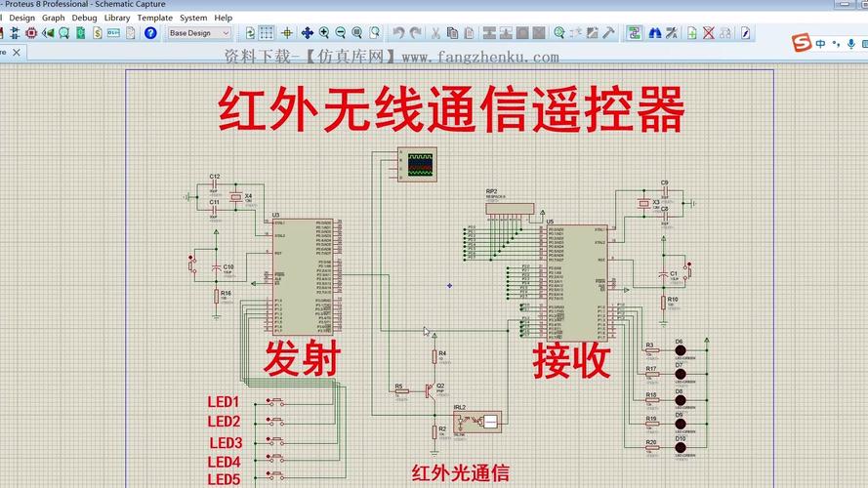
Task: Open the Design menu
Action: (22, 18)
